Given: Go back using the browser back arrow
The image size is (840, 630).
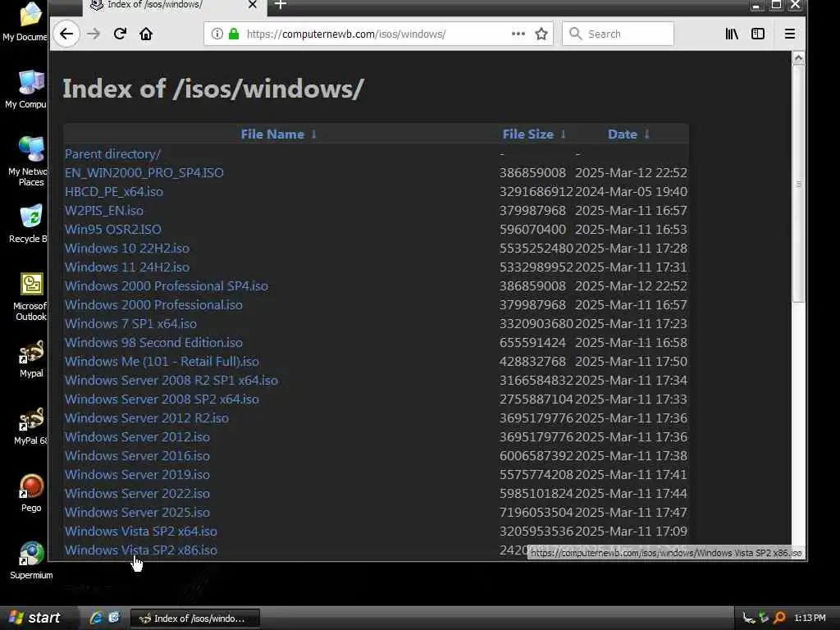Looking at the screenshot, I should click(66, 34).
